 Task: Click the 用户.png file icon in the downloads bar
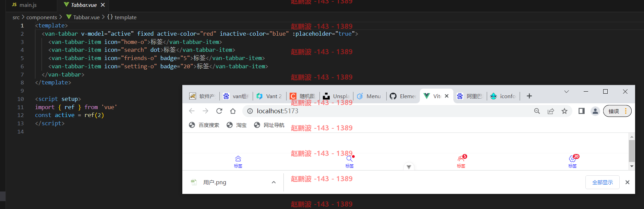194,182
